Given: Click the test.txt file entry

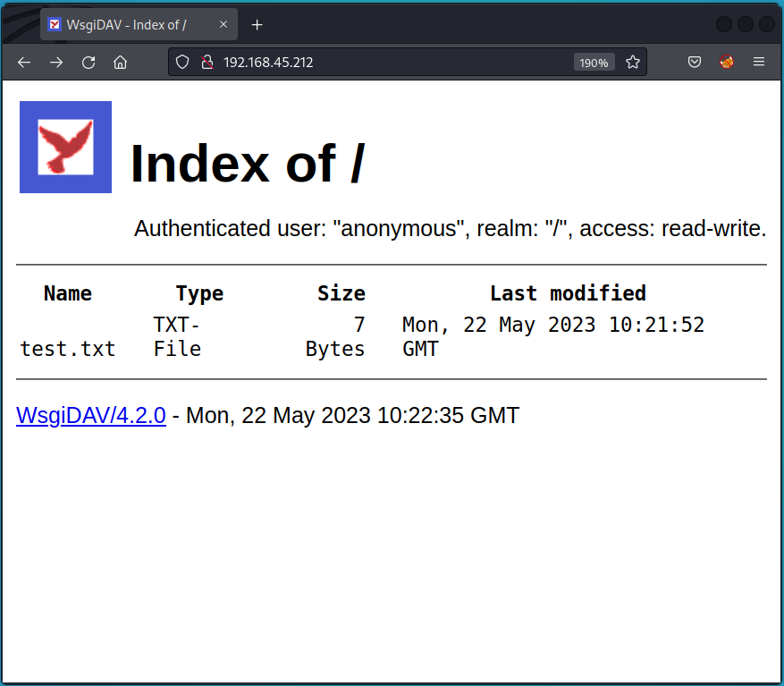Looking at the screenshot, I should coord(68,349).
